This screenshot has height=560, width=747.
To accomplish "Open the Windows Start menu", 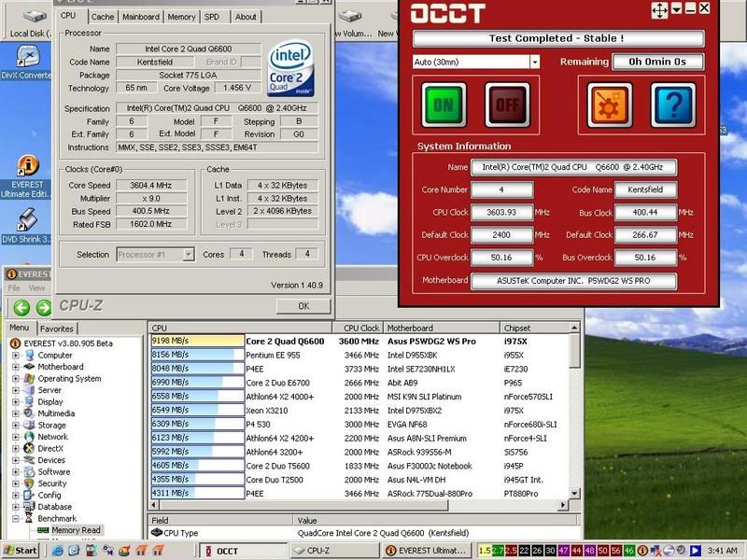I will (x=20, y=551).
